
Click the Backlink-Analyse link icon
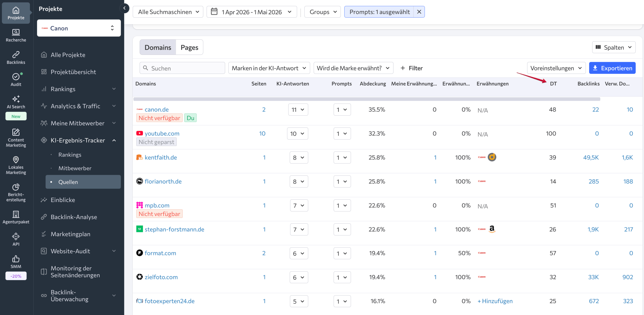tap(44, 217)
